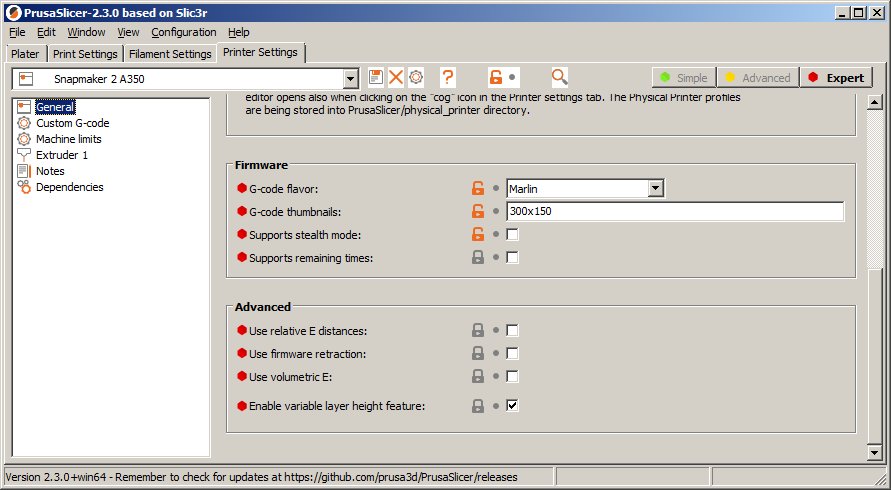This screenshot has height=490, width=891.
Task: Open the Configuration menu
Action: [184, 32]
